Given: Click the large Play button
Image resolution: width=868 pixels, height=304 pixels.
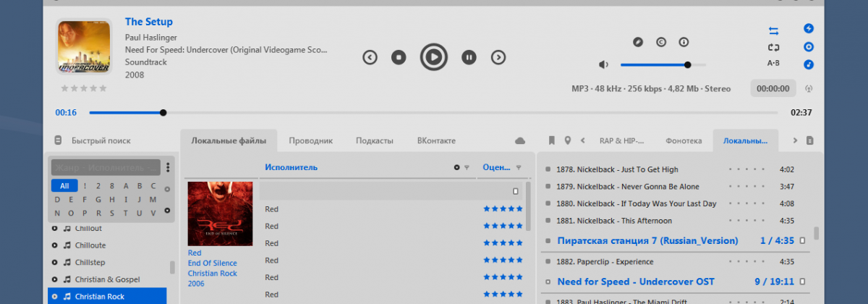Looking at the screenshot, I should click(x=433, y=56).
